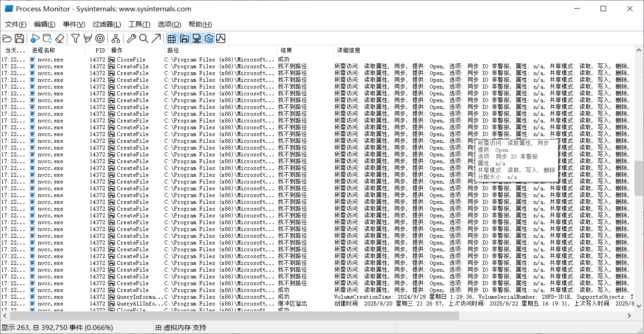This screenshot has width=644, height=334.
Task: Click status text 显示 263, 总 392,750 事件
Action: point(57,328)
